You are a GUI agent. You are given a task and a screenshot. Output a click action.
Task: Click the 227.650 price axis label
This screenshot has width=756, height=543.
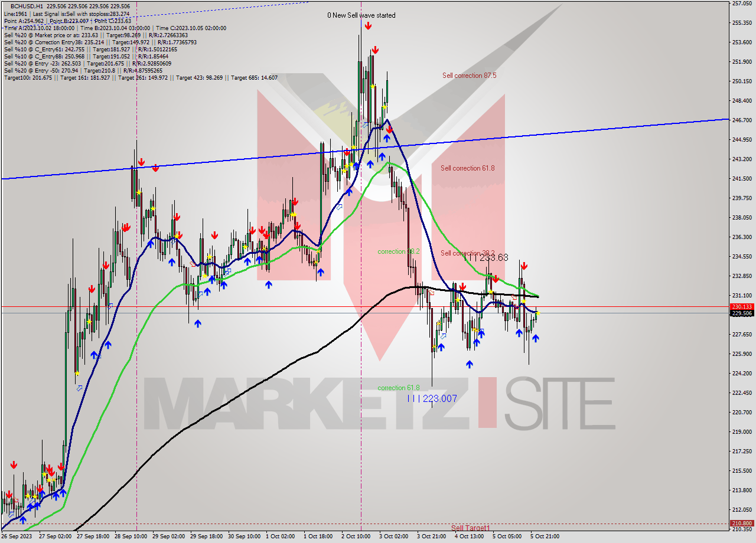click(x=742, y=335)
